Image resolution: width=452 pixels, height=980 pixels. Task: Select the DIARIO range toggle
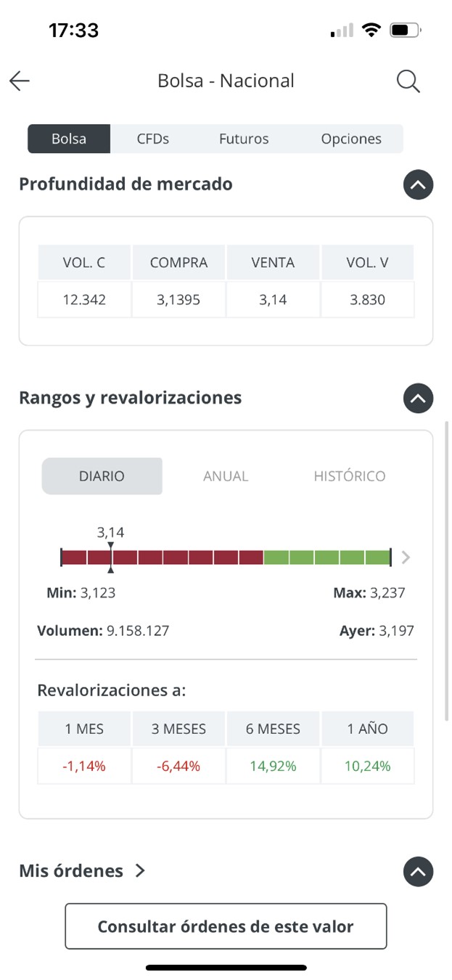(x=102, y=476)
